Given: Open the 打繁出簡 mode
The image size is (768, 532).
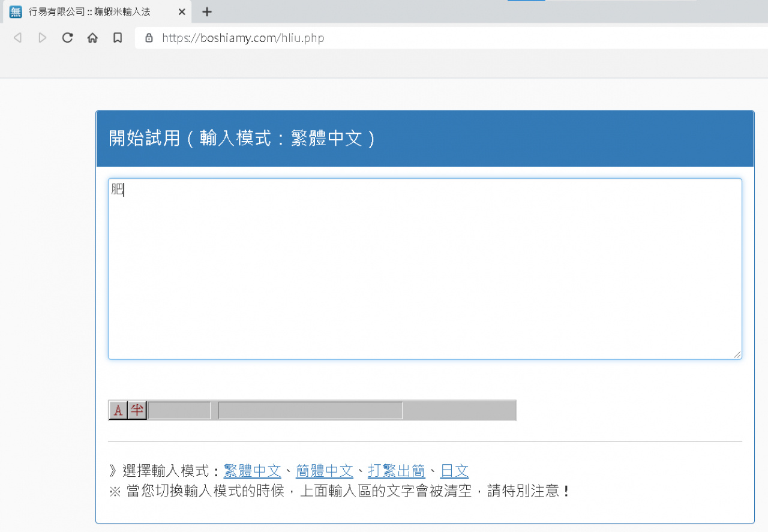Looking at the screenshot, I should [x=397, y=471].
